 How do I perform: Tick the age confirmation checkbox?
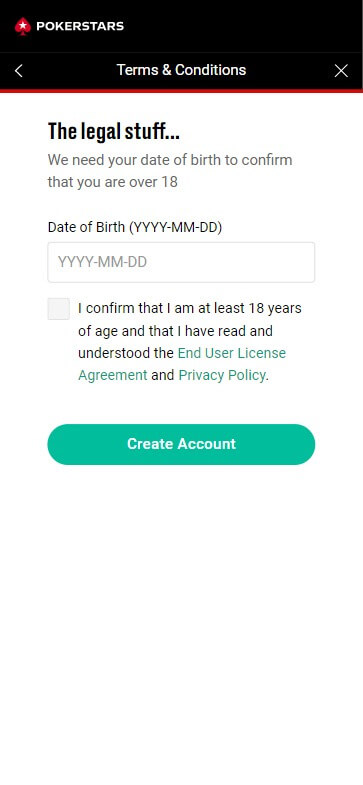tap(59, 308)
